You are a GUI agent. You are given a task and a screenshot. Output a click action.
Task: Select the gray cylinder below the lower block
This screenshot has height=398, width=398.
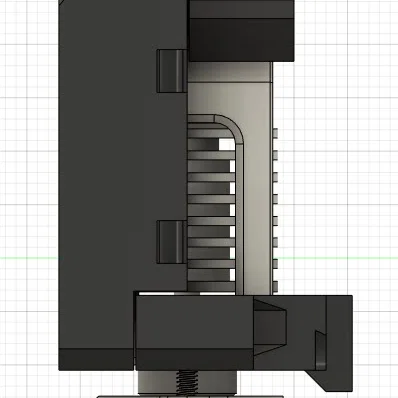[188, 383]
